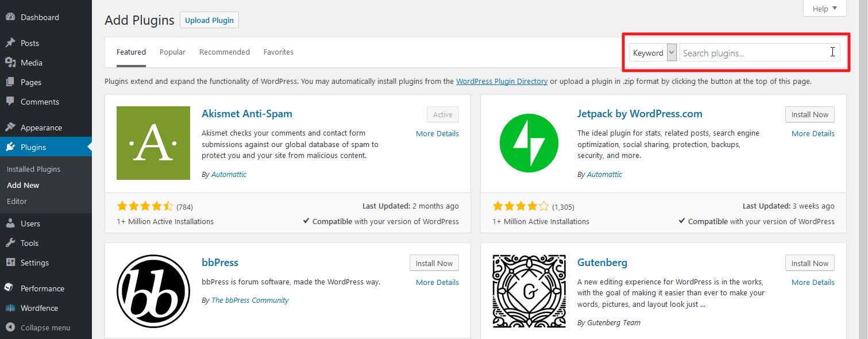The image size is (868, 339).
Task: Click the Comments speech bubble icon
Action: pyautogui.click(x=10, y=102)
